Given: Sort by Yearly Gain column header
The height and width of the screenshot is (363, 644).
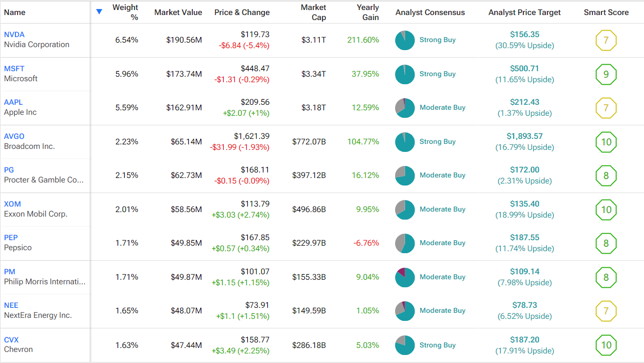Looking at the screenshot, I should (x=368, y=12).
